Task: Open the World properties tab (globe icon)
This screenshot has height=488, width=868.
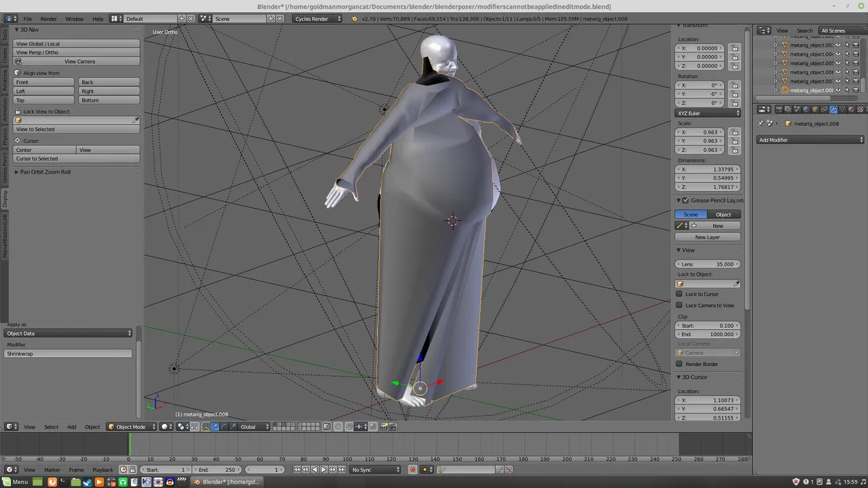Action: click(806, 109)
